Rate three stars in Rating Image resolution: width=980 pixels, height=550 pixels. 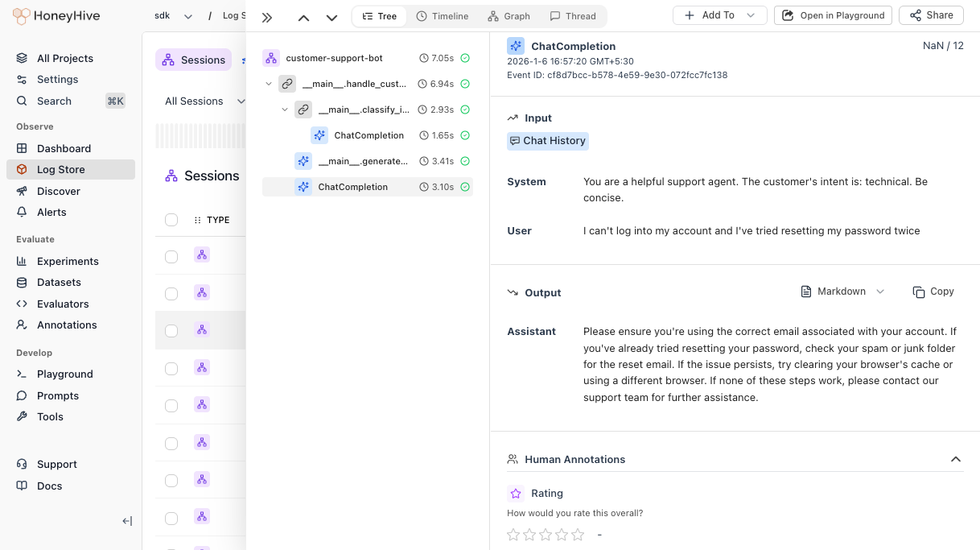pyautogui.click(x=546, y=535)
